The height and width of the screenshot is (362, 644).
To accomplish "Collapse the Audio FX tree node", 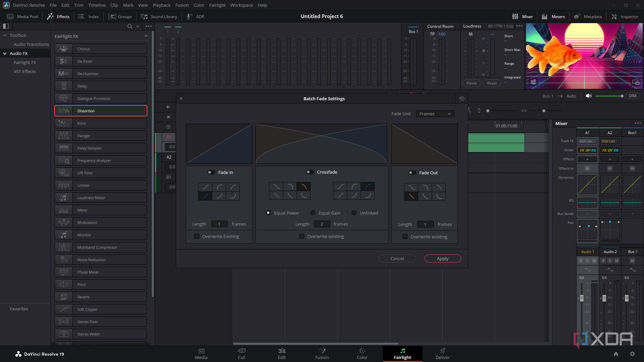I will tap(5, 53).
